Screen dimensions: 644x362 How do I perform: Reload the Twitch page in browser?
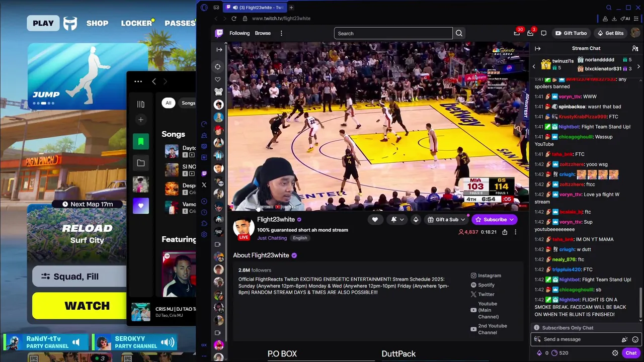[x=234, y=19]
